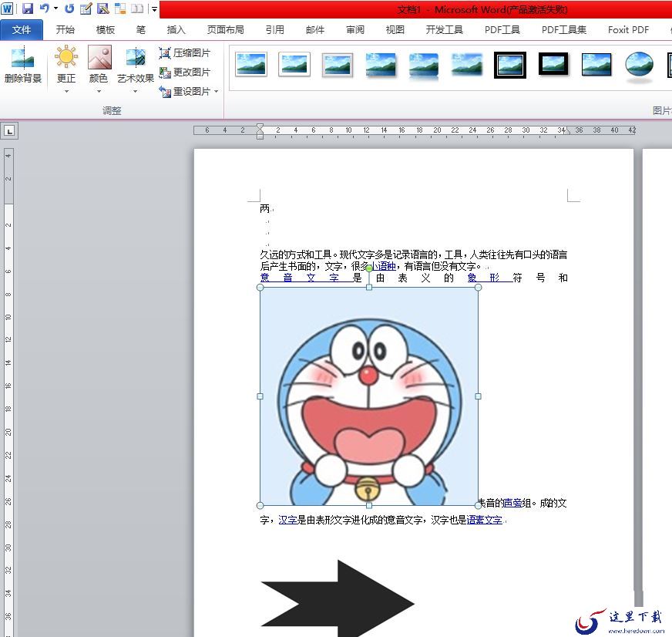Click the picture's right-middle sizing handle

479,396
